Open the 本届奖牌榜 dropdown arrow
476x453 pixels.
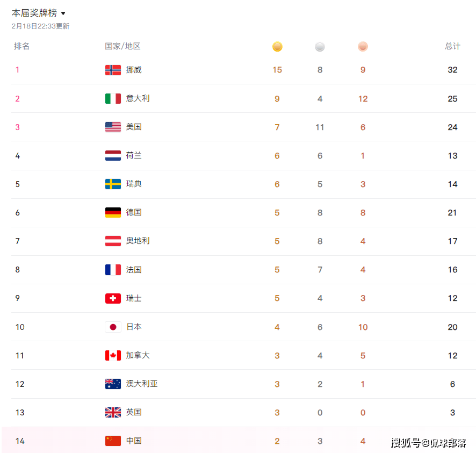click(63, 13)
